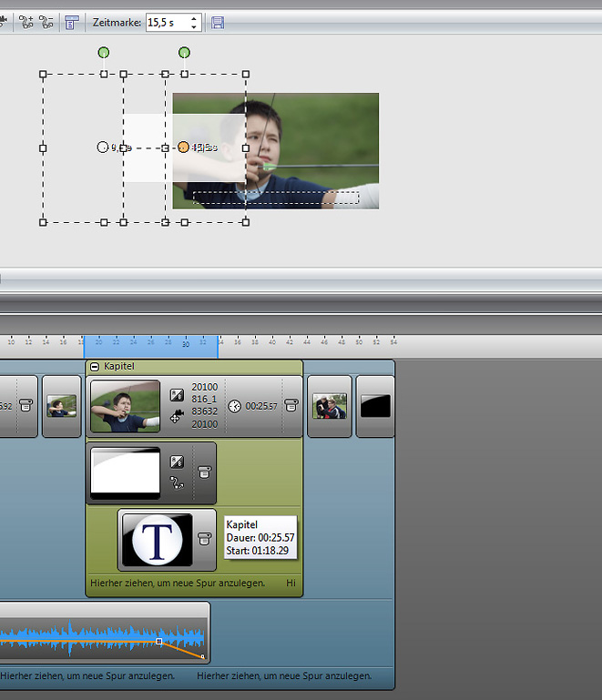Select the black clip after the chapter
Image resolution: width=602 pixels, height=700 pixels.
click(374, 406)
